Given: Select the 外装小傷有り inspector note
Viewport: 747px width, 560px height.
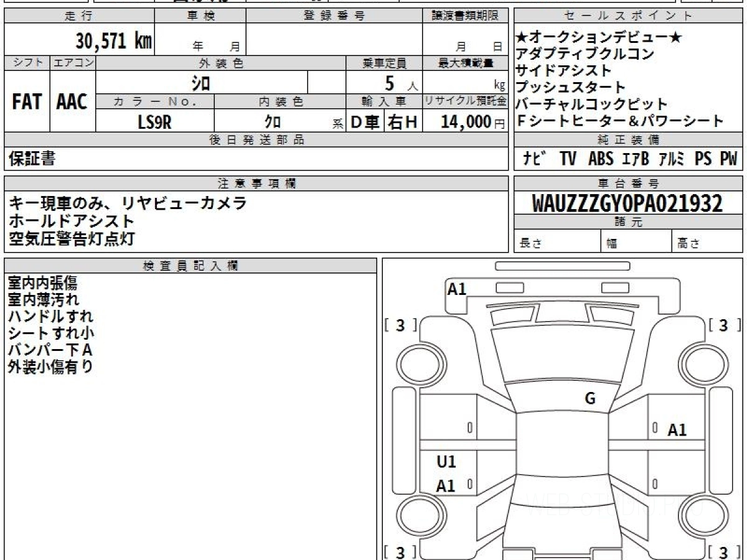Looking at the screenshot, I should (x=50, y=367).
